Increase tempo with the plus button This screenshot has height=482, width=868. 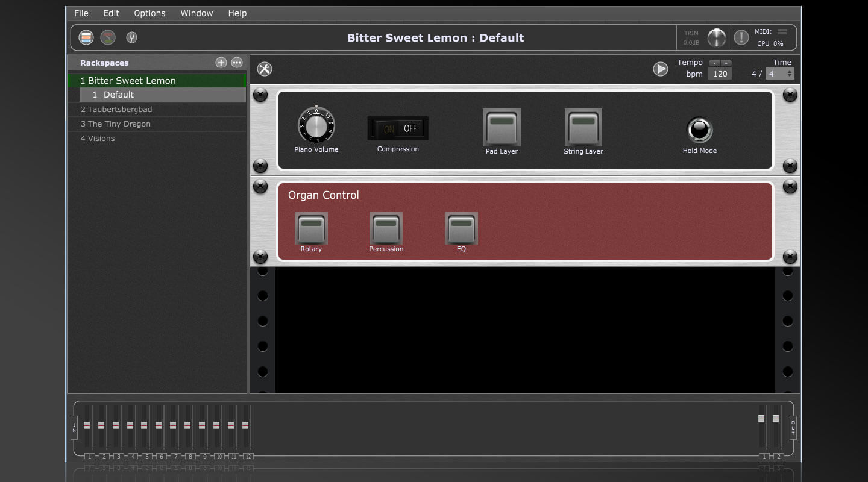[726, 63]
